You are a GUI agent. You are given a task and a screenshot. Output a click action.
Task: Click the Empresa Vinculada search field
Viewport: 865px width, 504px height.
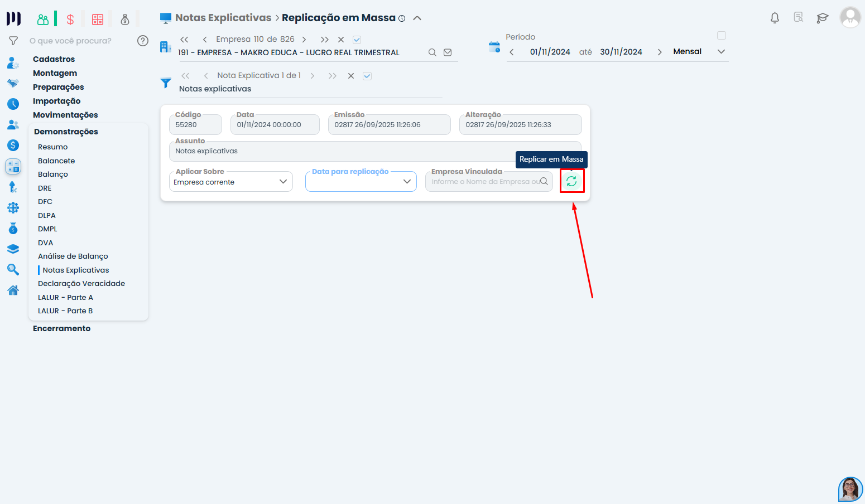[x=489, y=182]
